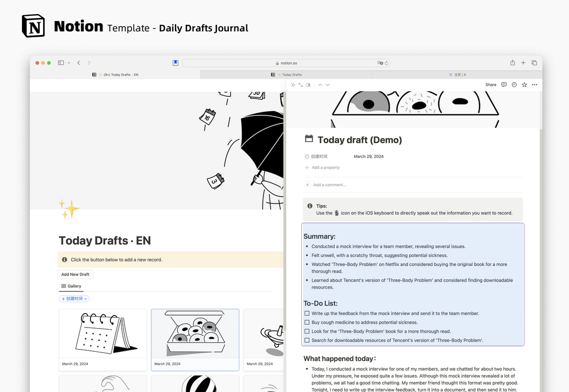Image resolution: width=569 pixels, height=392 pixels.
Task: Click the 创建时间 property label
Action: [316, 157]
